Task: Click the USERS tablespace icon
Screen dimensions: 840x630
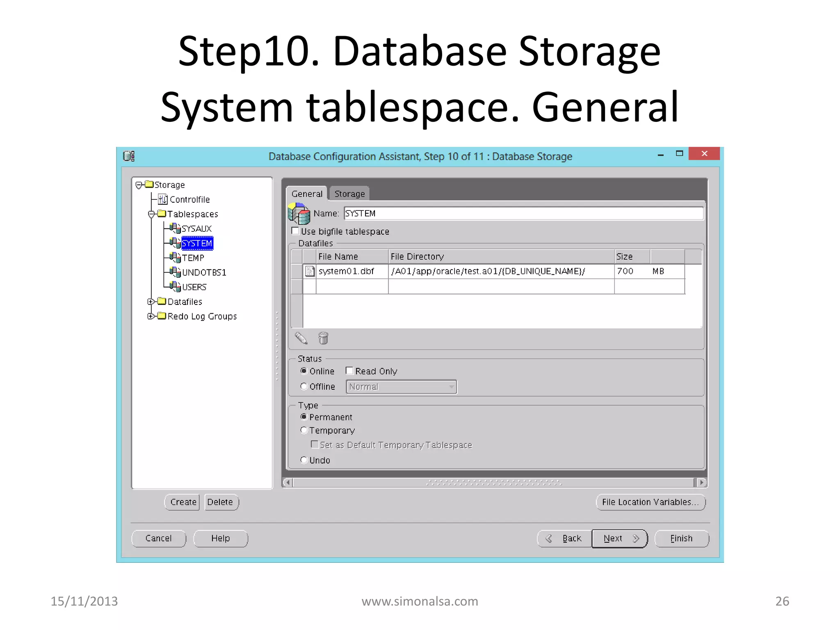Action: pyautogui.click(x=176, y=287)
